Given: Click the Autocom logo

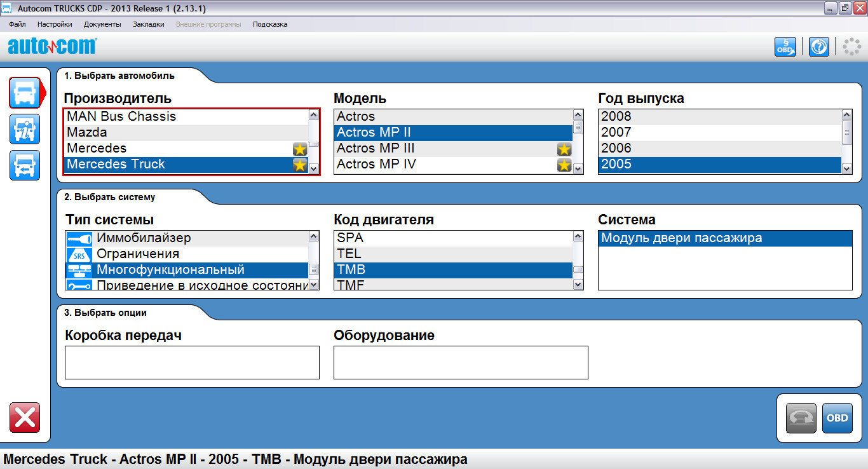Looking at the screenshot, I should (52, 46).
